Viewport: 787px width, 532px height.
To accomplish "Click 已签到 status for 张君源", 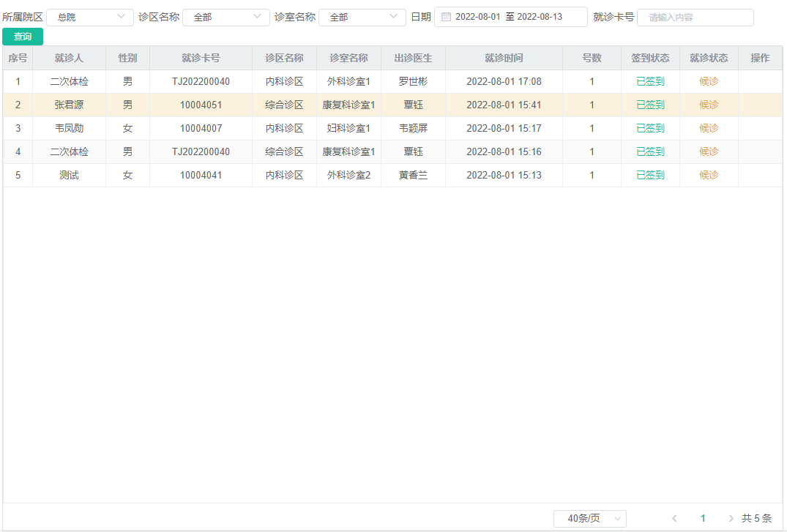I will 650,105.
